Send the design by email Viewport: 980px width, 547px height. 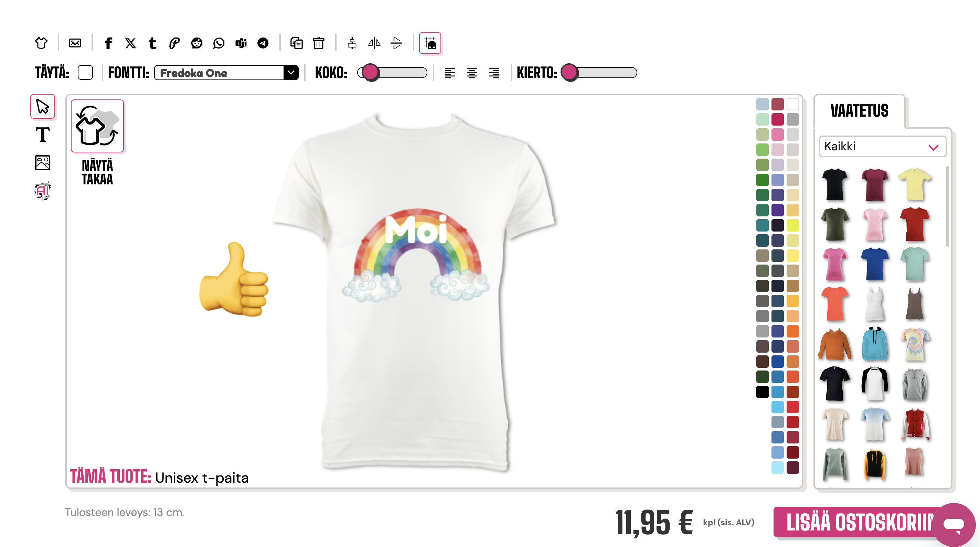click(x=75, y=43)
